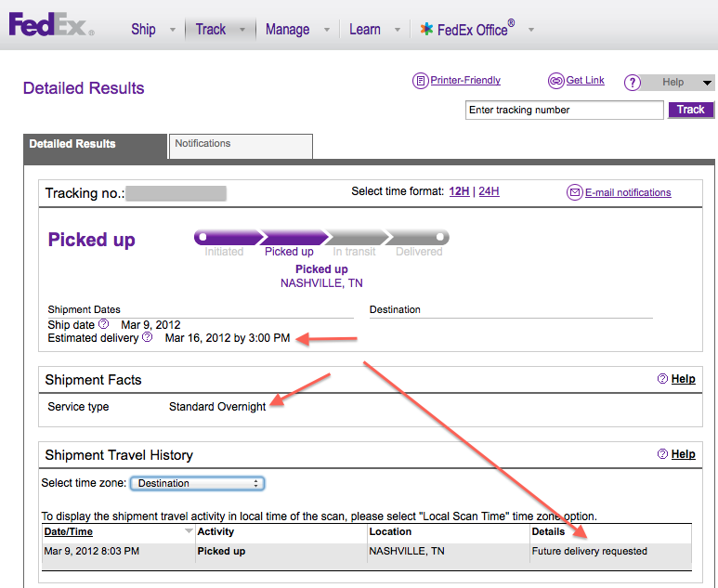The width and height of the screenshot is (718, 588).
Task: Click Help link in Shipment Travel History
Action: tap(684, 454)
